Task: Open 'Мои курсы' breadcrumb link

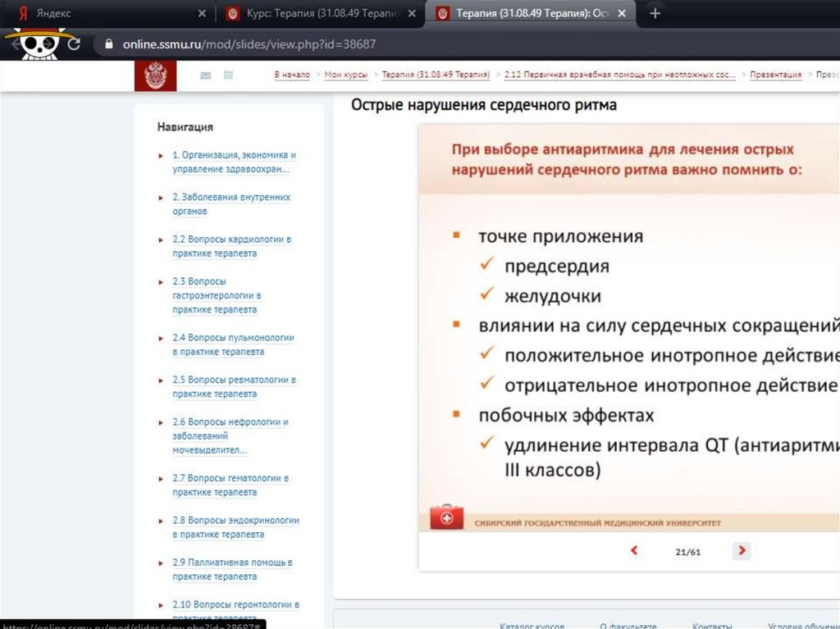Action: click(x=346, y=75)
